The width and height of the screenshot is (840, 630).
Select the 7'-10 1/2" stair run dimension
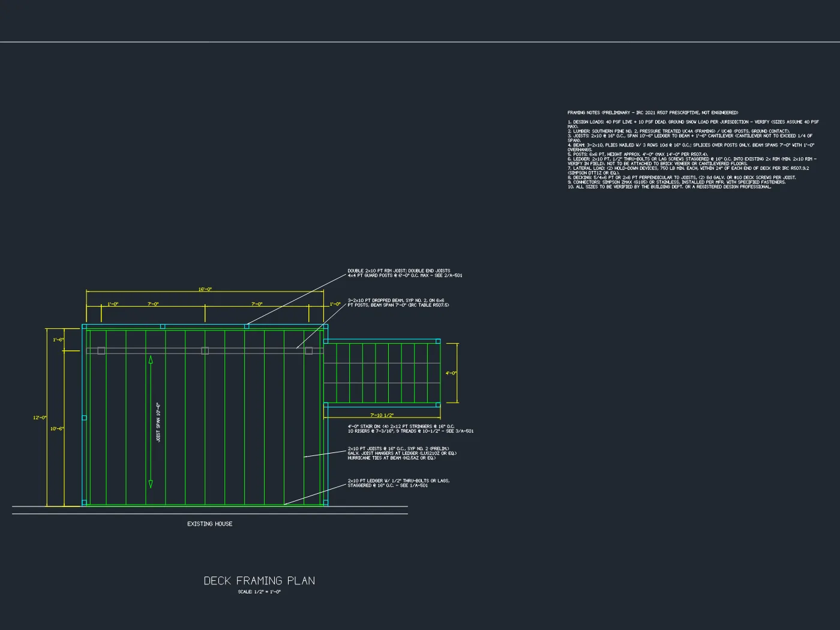click(382, 415)
